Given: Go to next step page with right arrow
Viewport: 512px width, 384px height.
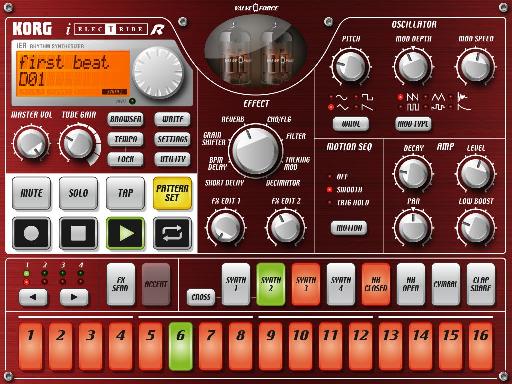Looking at the screenshot, I should tap(74, 297).
